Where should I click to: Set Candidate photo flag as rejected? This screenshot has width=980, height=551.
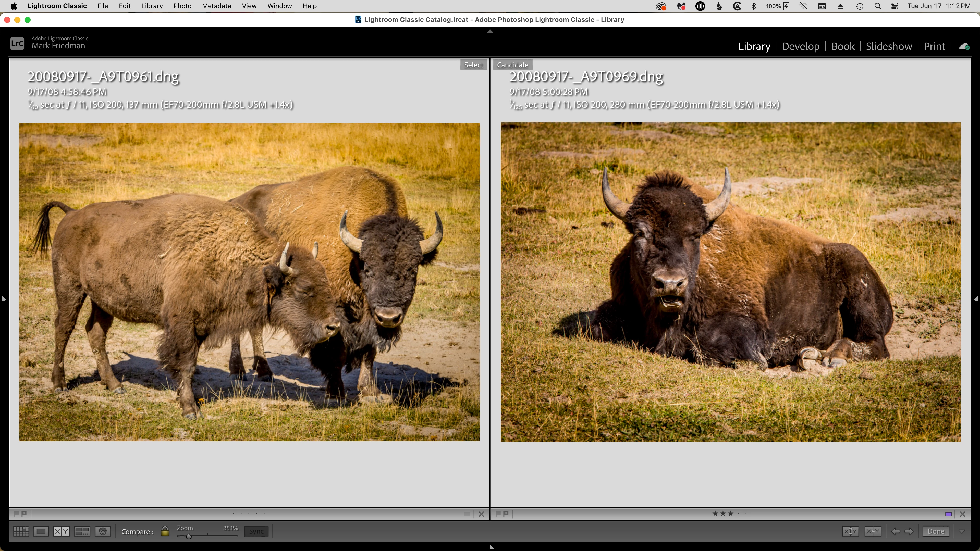(x=506, y=514)
